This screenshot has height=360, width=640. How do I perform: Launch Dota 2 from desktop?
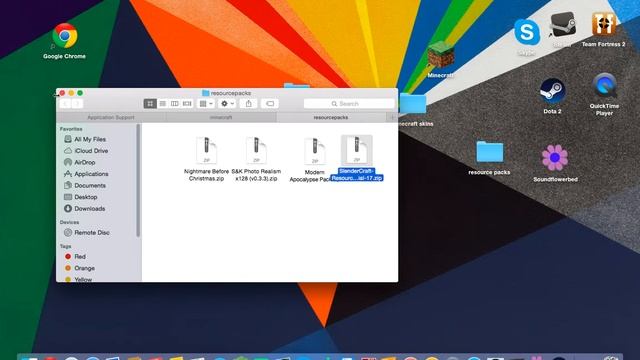(552, 91)
